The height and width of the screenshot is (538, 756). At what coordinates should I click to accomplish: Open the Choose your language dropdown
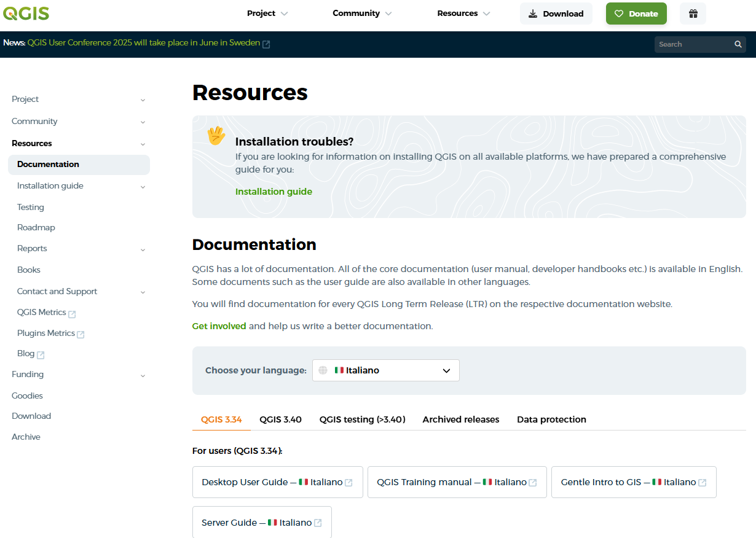tap(385, 370)
